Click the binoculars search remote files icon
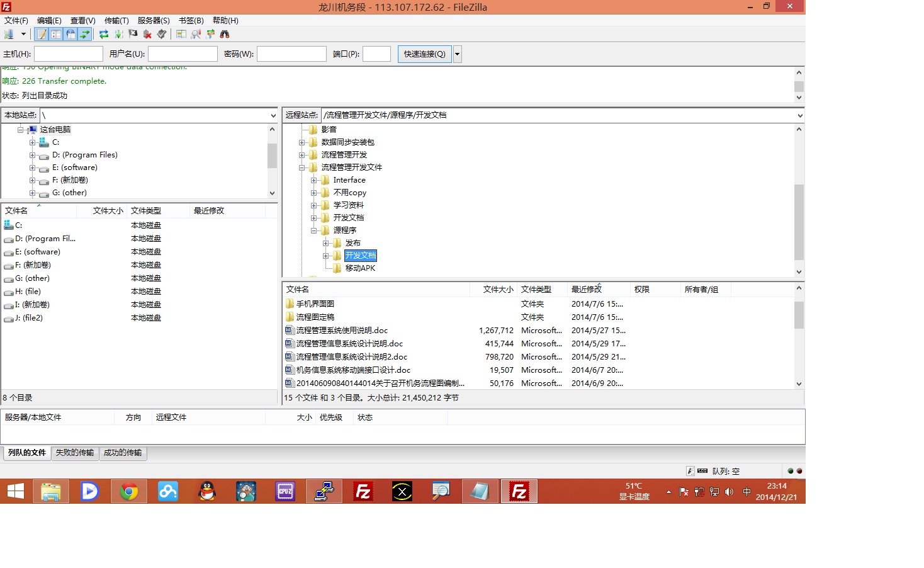This screenshot has height=568, width=924. pos(225,34)
